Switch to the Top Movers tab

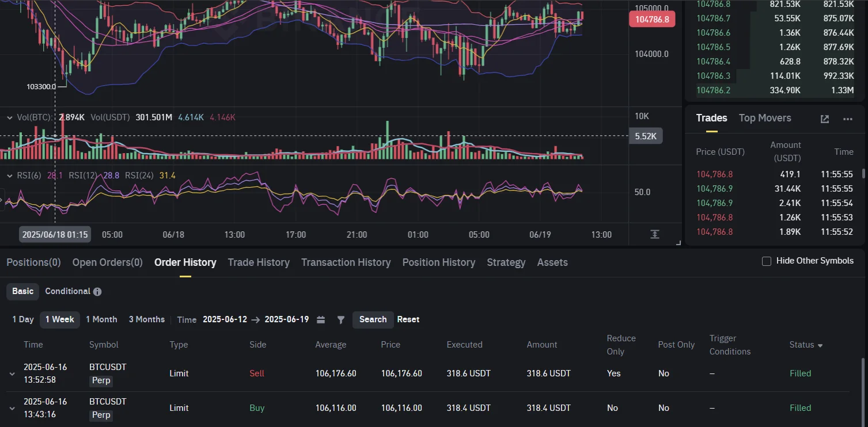click(x=765, y=118)
